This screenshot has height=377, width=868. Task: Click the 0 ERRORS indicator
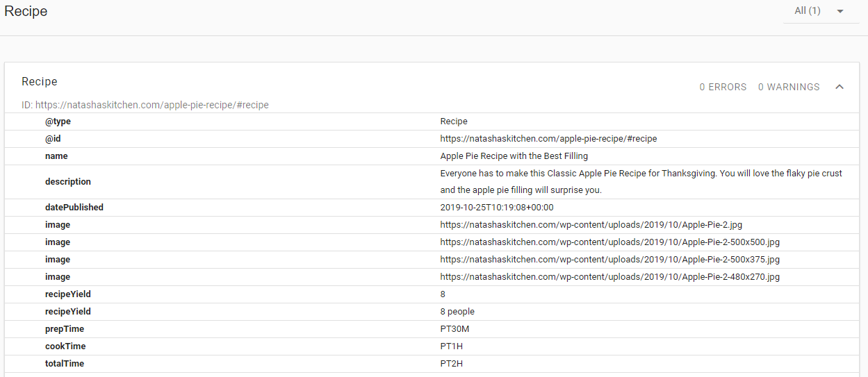coord(723,87)
